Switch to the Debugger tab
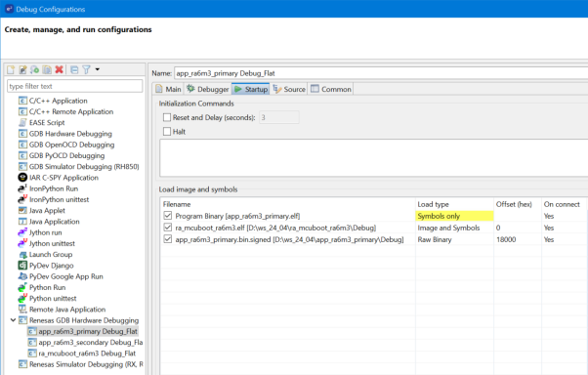Viewport: 588px width, 375px height. [x=208, y=89]
